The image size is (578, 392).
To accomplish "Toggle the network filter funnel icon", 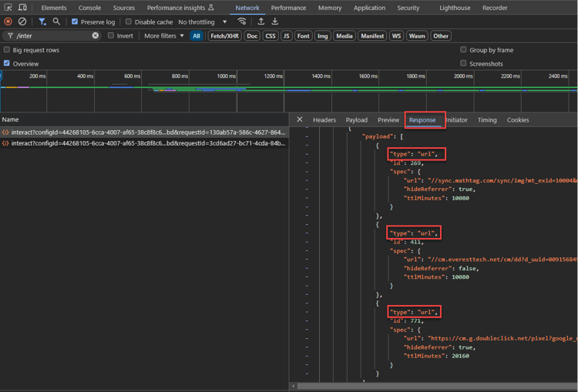I will point(42,22).
